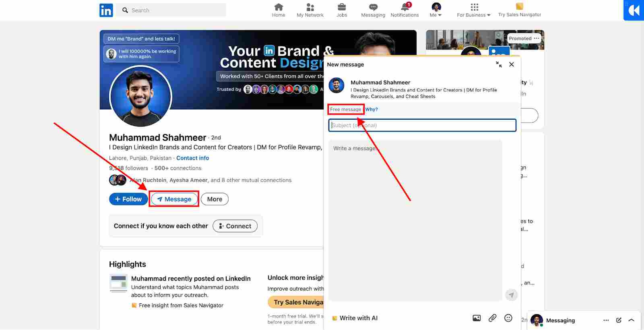
Task: Open the 500+ connections link
Action: coord(178,168)
